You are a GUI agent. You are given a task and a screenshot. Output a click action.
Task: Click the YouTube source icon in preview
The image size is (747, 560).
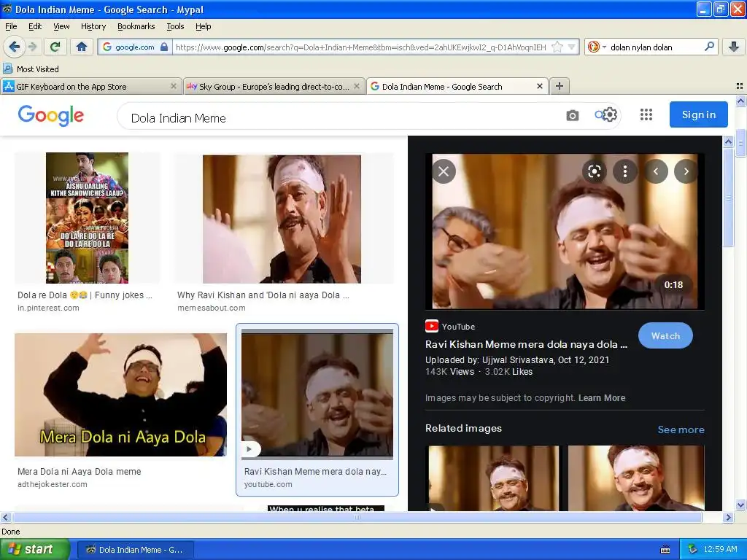pyautogui.click(x=432, y=326)
